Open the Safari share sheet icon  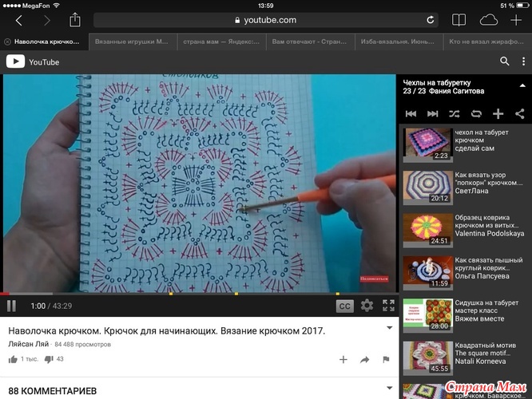(74, 20)
